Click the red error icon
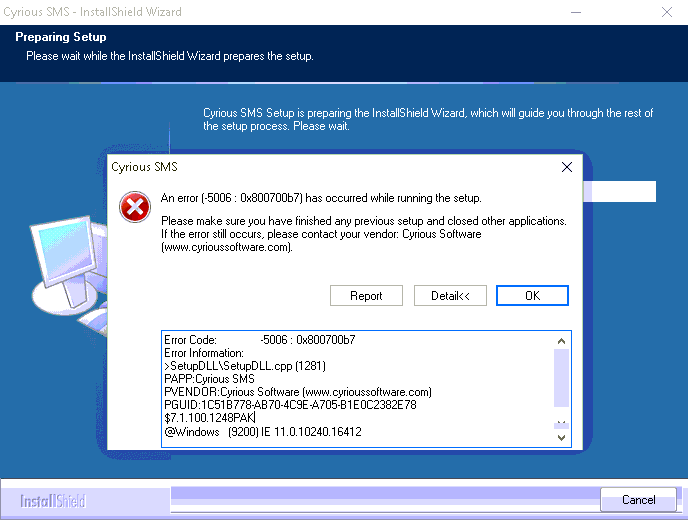This screenshot has width=688, height=520. pyautogui.click(x=135, y=207)
